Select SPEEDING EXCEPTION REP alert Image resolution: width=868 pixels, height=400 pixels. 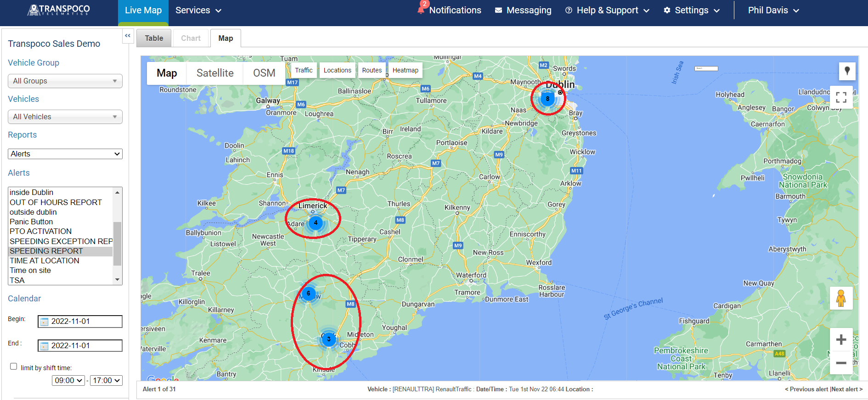coord(60,241)
